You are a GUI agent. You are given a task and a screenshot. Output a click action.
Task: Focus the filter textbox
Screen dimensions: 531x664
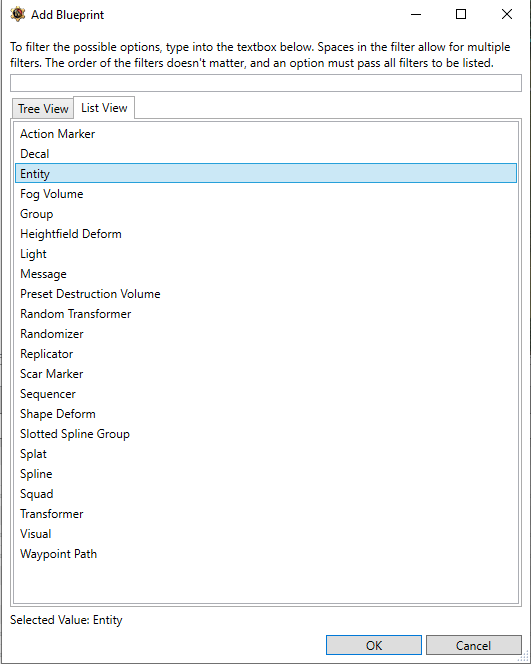click(x=266, y=83)
